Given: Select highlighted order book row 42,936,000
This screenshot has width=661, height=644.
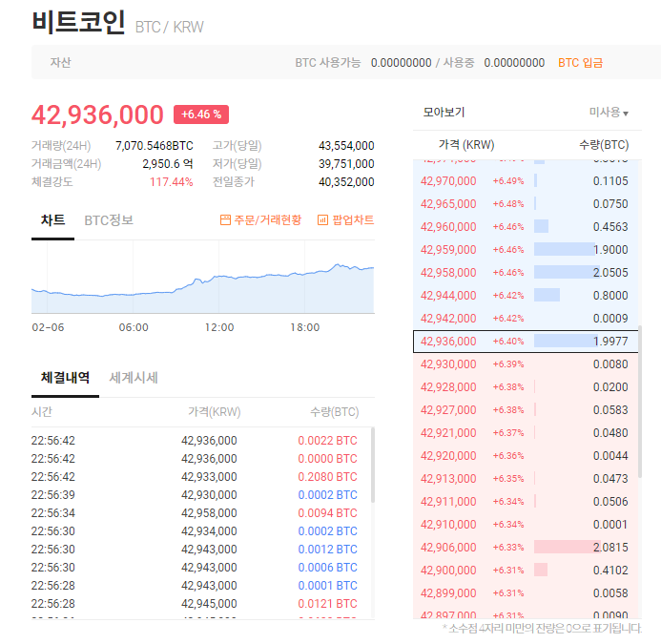Looking at the screenshot, I should pyautogui.click(x=525, y=342).
